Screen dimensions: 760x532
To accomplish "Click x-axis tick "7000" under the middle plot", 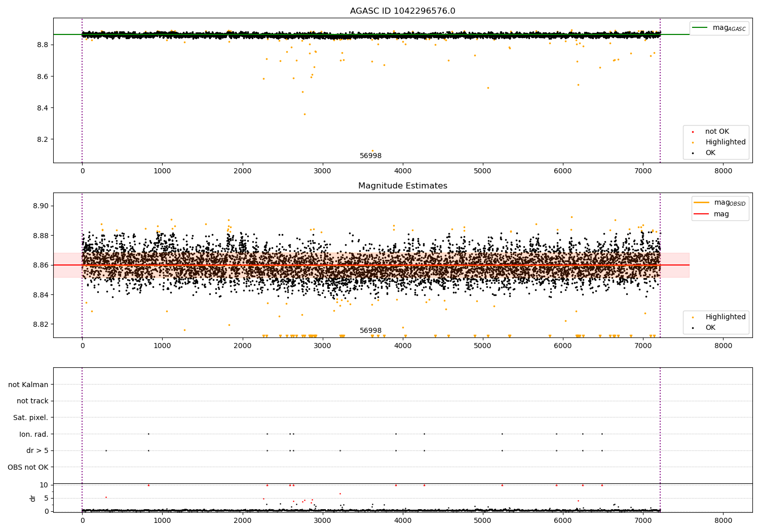I will pos(643,346).
